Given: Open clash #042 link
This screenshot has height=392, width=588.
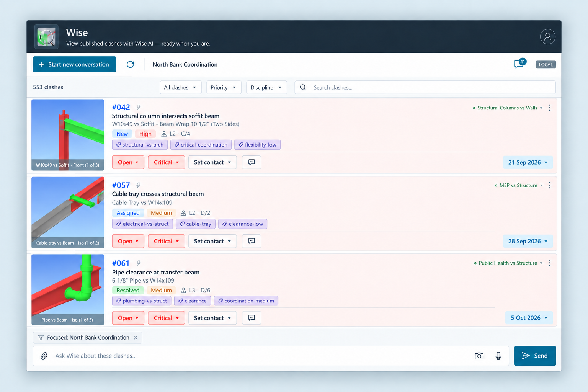Looking at the screenshot, I should pos(121,107).
